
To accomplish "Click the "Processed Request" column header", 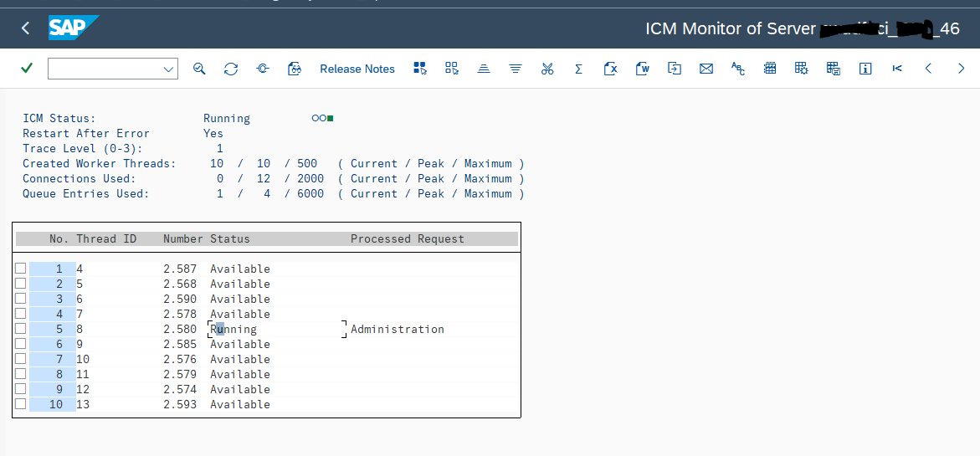I will pyautogui.click(x=408, y=238).
